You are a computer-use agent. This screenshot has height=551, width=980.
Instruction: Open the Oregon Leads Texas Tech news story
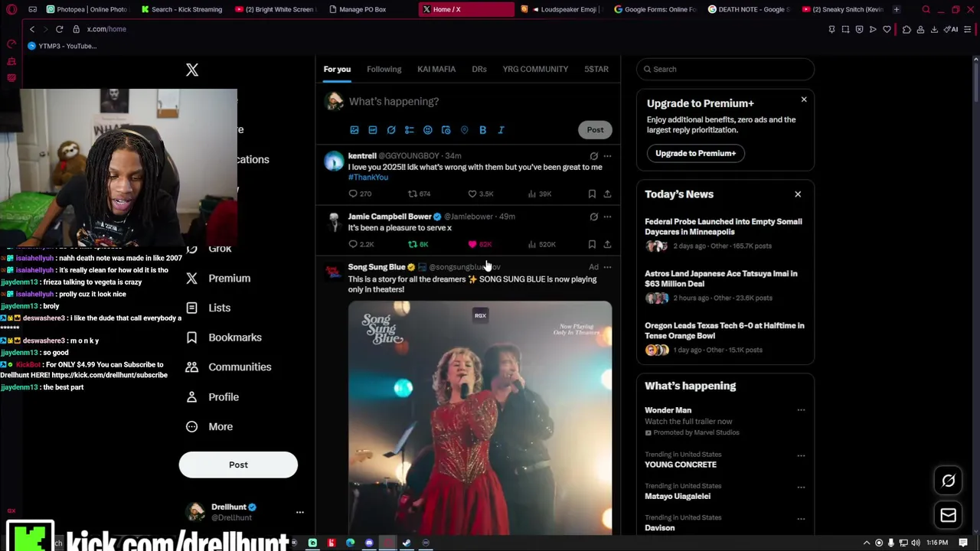pos(724,337)
